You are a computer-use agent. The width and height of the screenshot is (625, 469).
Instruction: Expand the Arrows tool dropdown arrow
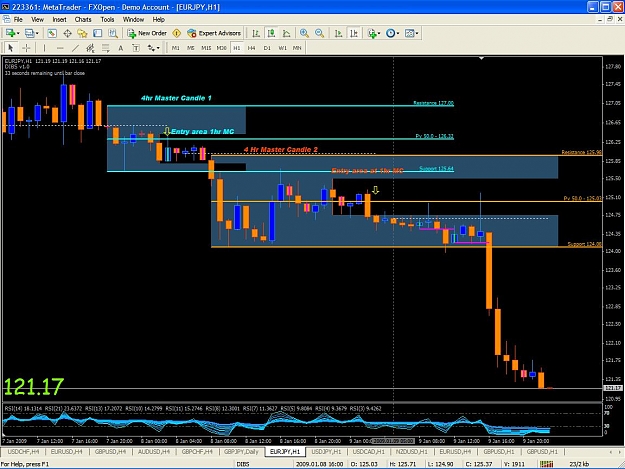[158, 48]
